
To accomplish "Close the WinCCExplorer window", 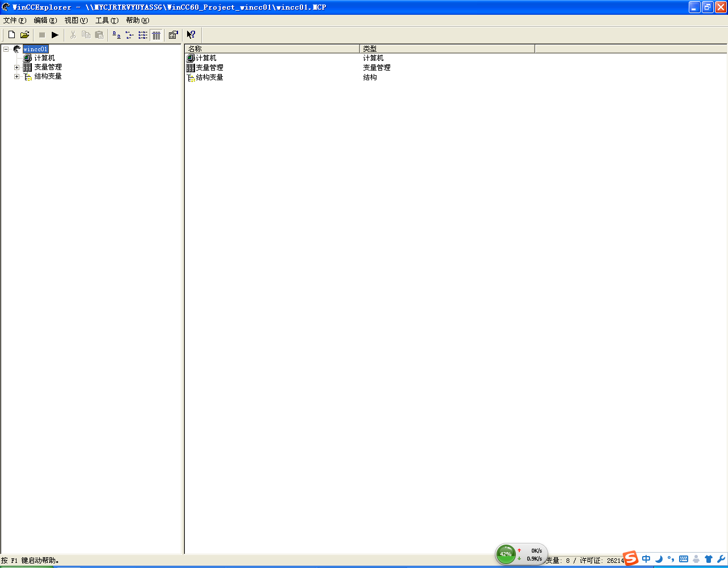I will pyautogui.click(x=721, y=7).
